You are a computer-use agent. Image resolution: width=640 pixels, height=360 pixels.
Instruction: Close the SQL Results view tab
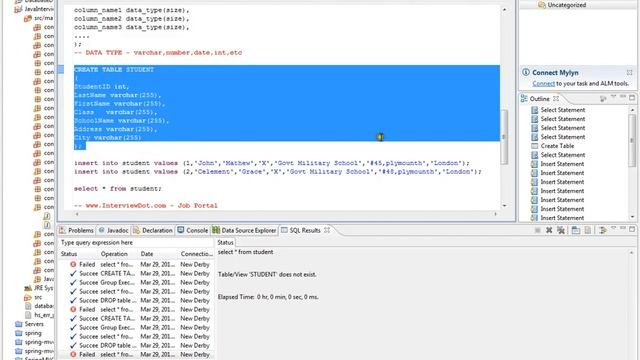pos(327,230)
